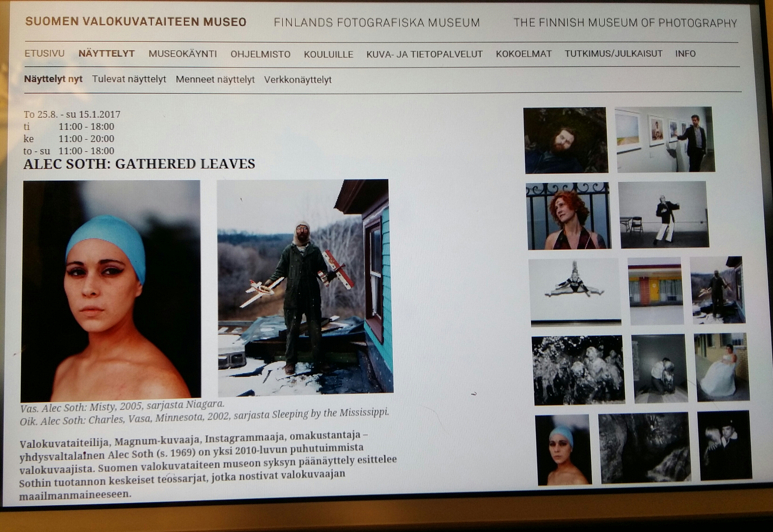Open the Kouluille menu item

point(328,54)
